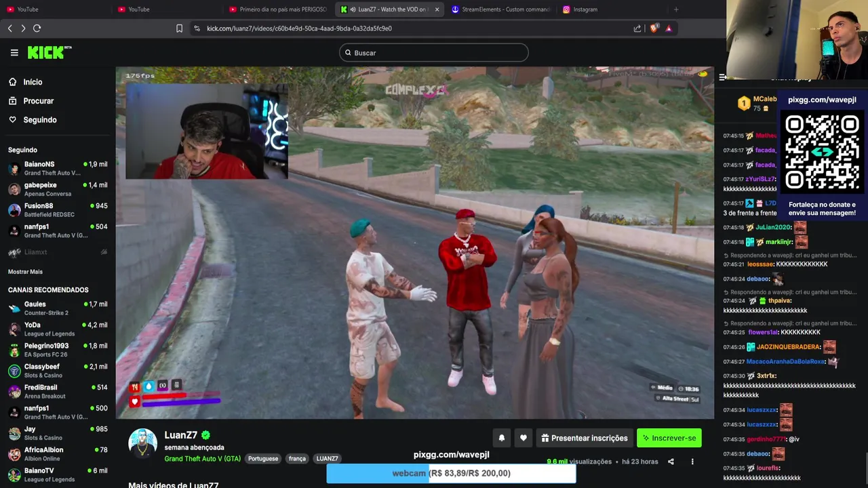
Task: Click the Portuguese language tag
Action: tap(263, 459)
